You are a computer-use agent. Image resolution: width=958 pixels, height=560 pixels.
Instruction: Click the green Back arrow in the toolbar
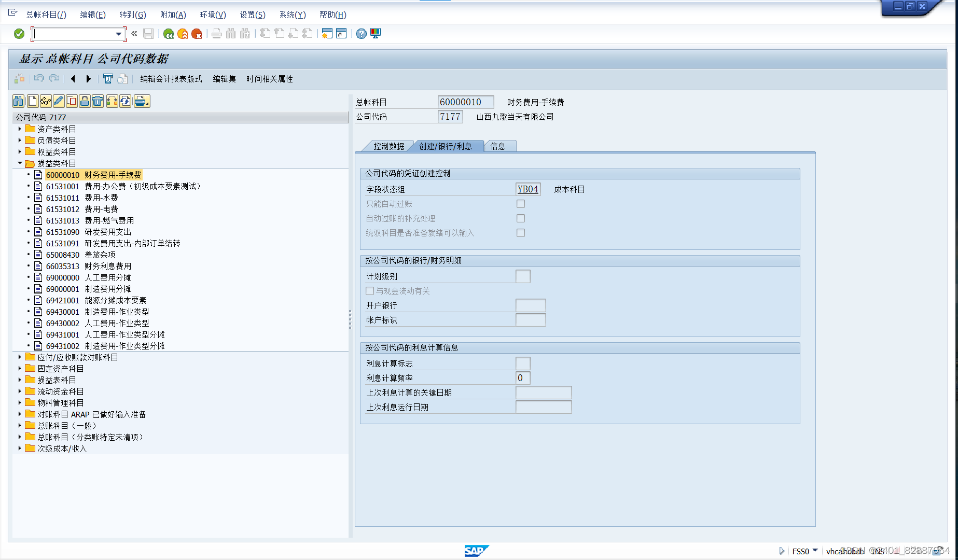pyautogui.click(x=168, y=34)
